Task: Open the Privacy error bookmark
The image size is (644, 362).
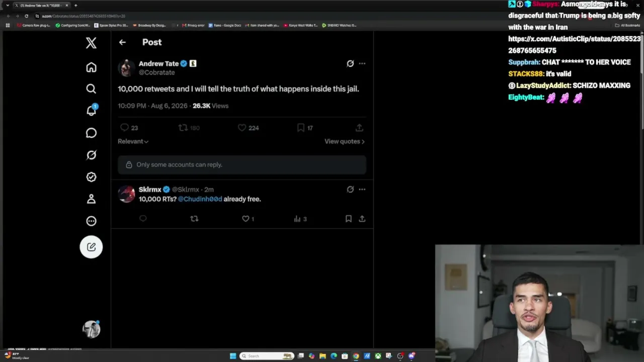Action: click(193, 25)
